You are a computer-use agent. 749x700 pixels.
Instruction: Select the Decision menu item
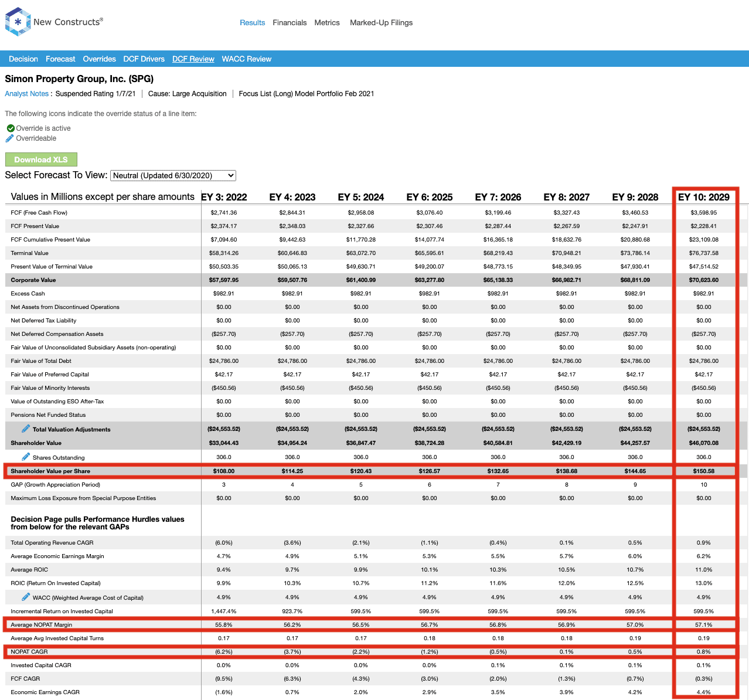23,59
